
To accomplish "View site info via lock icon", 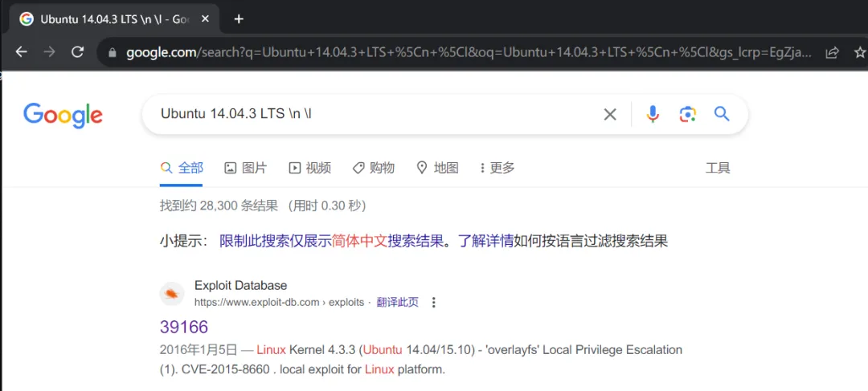I will point(113,52).
